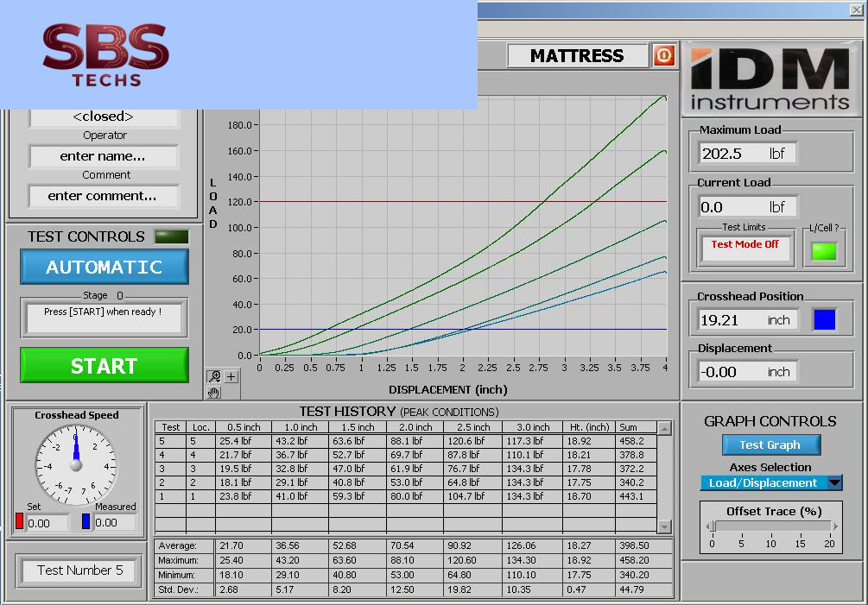Click the Offset Trace slider right arrow
This screenshot has height=605, width=868.
(835, 526)
